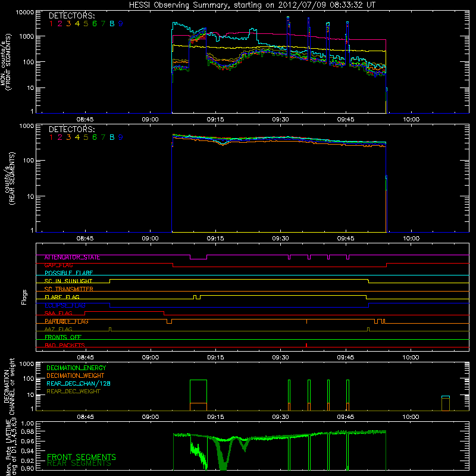Screen dimensions: 476x476
Task: Select the ECLIPSE_FLAG label
Action: 65,305
